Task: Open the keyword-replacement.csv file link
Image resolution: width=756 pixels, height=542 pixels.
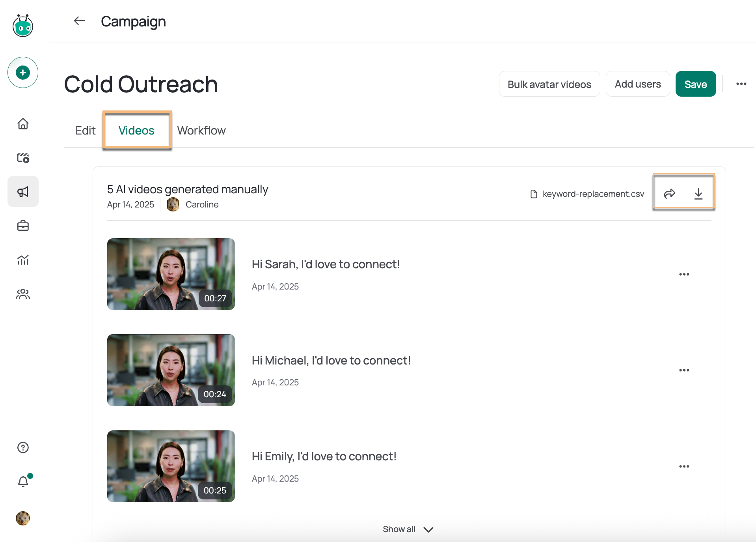Action: (x=593, y=194)
